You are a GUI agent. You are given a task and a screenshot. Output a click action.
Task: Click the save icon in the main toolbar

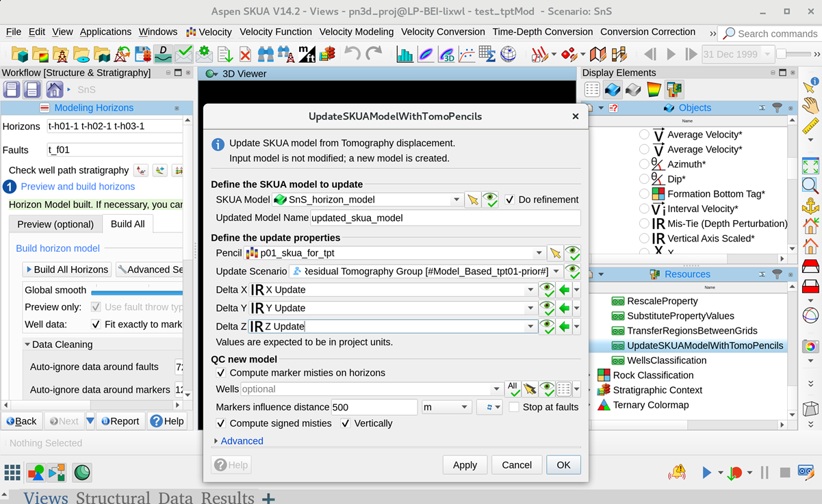(142, 54)
